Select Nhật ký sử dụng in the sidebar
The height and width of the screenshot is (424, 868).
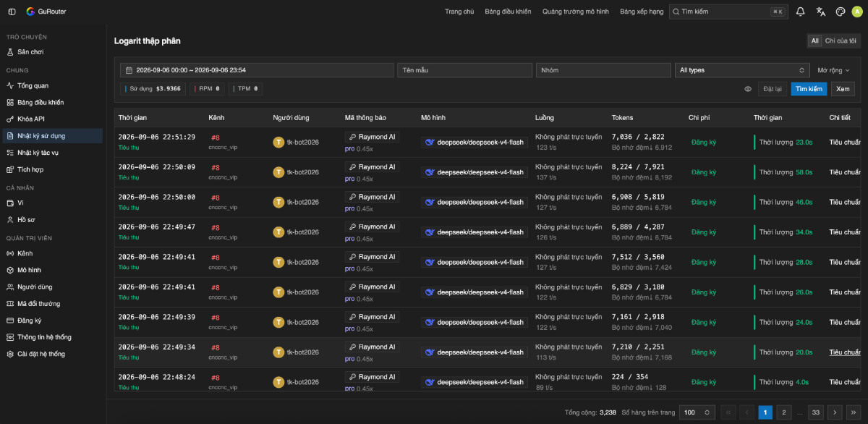pos(51,135)
